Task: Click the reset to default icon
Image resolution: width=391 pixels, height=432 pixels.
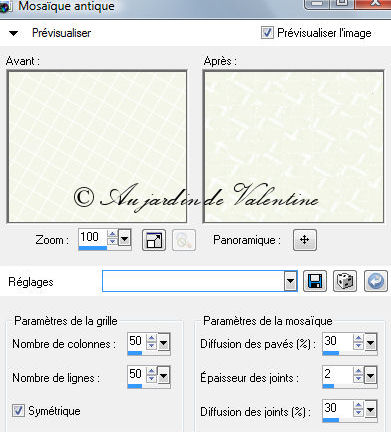Action: [376, 281]
